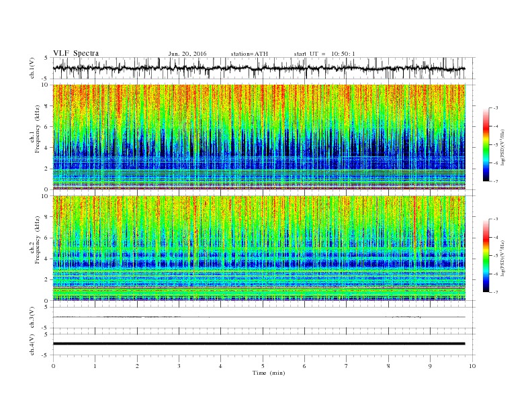532x411 pixels.
Task: Click the "VLF Spectra" plot title
Action: [x=76, y=53]
